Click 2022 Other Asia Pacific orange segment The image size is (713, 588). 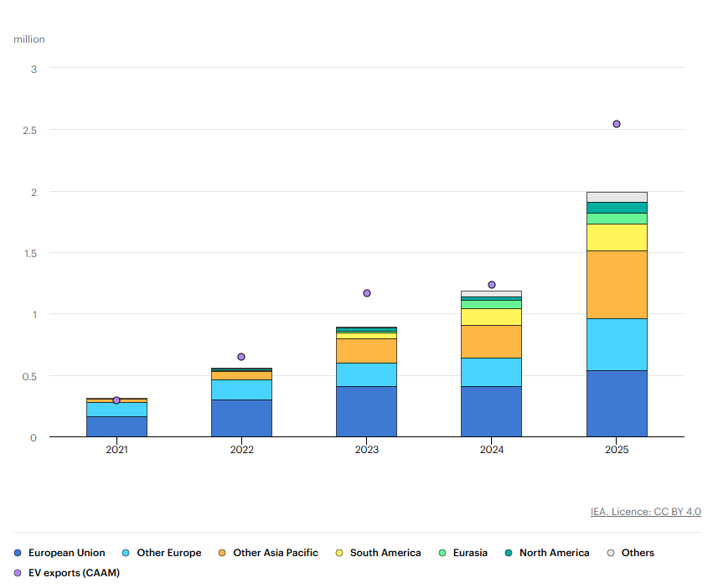coord(241,375)
